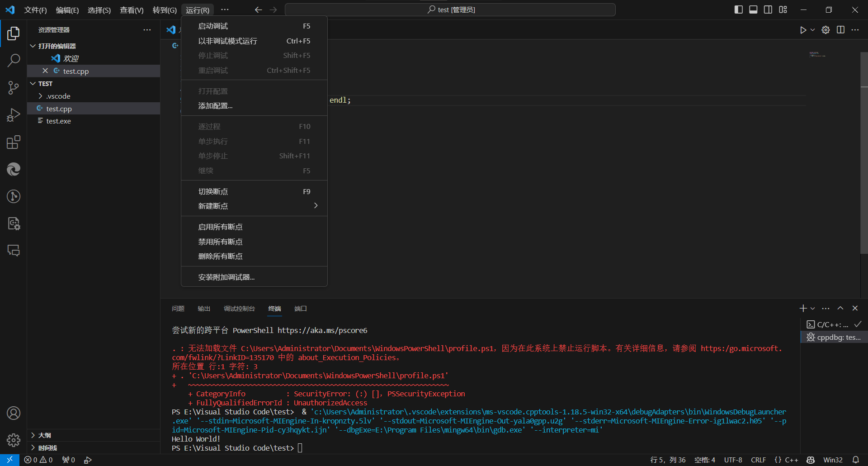Click the CRLF line ending indicator
868x466 pixels.
(x=758, y=460)
